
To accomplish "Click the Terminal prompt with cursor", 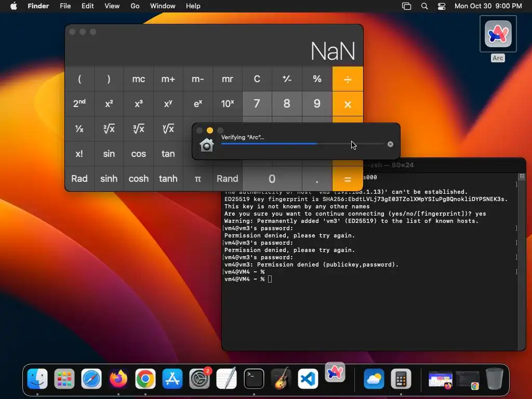I will point(248,279).
